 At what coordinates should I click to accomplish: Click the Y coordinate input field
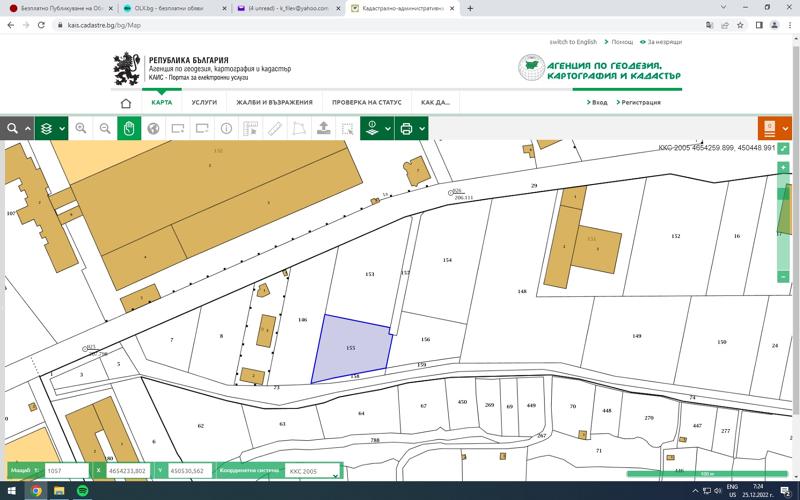tap(190, 471)
